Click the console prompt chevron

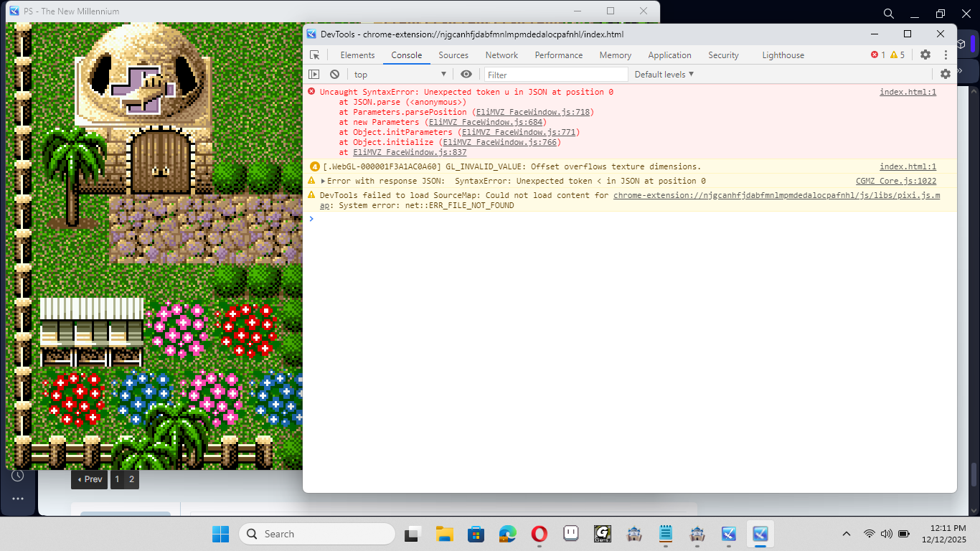tap(311, 218)
